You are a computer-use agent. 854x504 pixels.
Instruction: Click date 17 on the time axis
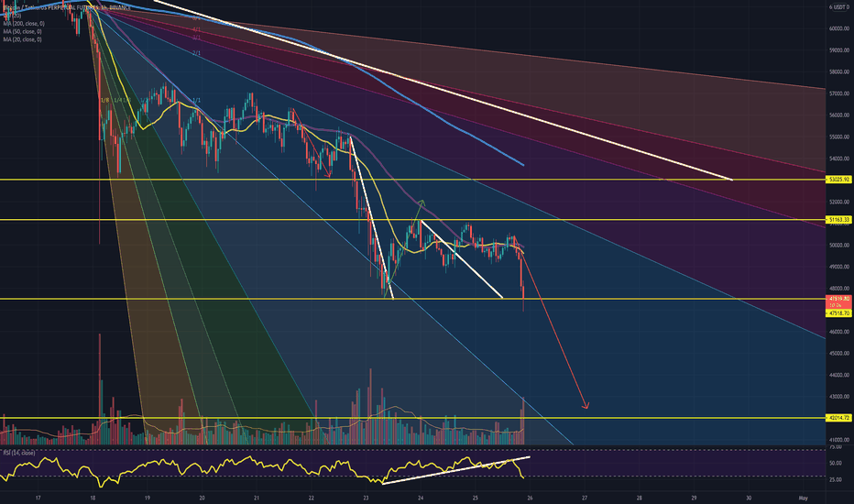[38, 498]
